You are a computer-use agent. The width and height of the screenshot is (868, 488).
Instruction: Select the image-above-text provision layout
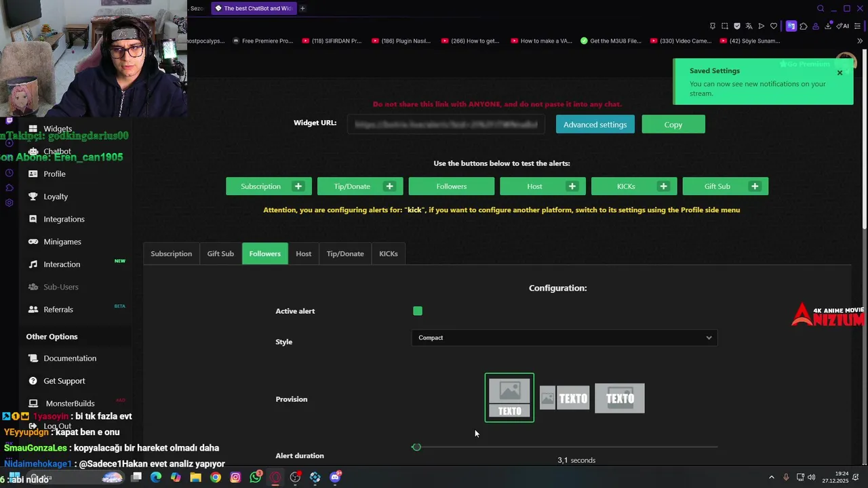[509, 398]
